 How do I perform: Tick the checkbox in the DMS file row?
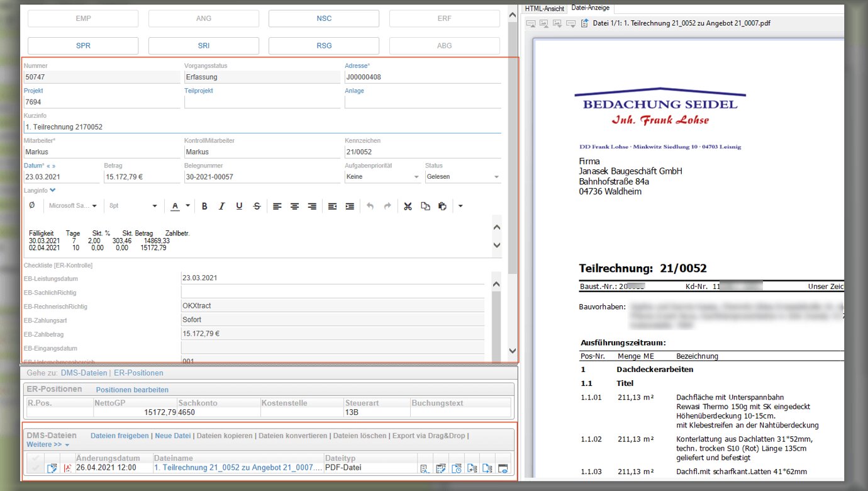35,468
